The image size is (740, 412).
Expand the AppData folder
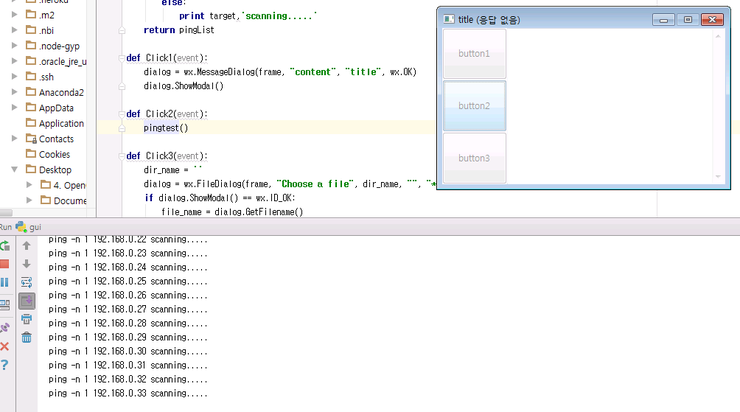click(x=14, y=108)
